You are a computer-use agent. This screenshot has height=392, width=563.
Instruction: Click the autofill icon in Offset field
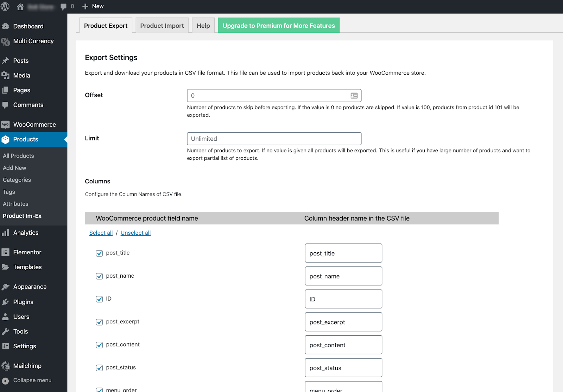[x=354, y=96]
